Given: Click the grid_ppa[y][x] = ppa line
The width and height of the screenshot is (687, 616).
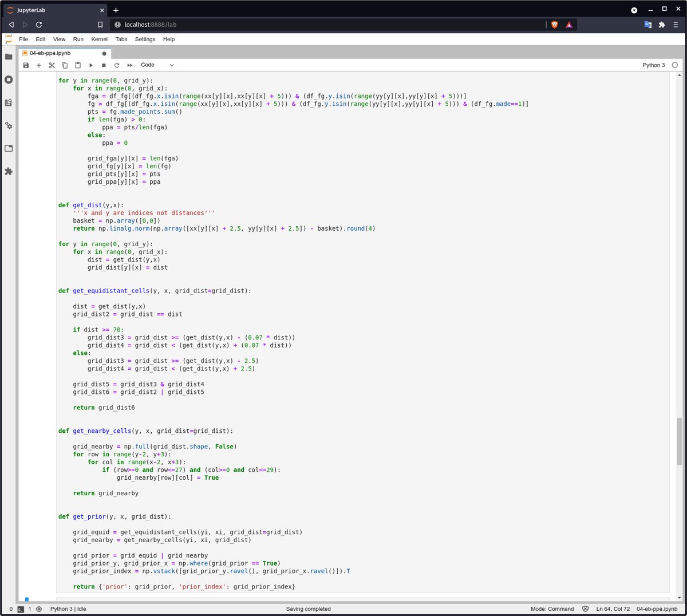Looking at the screenshot, I should [124, 182].
